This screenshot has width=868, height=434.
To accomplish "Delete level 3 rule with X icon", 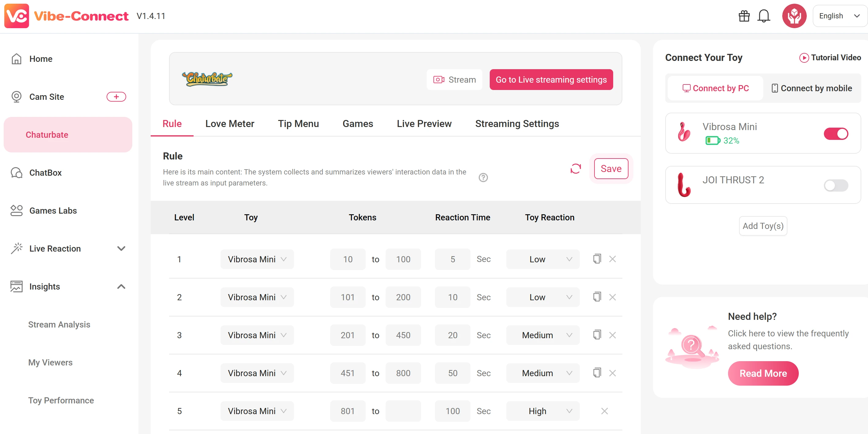I will (x=612, y=335).
